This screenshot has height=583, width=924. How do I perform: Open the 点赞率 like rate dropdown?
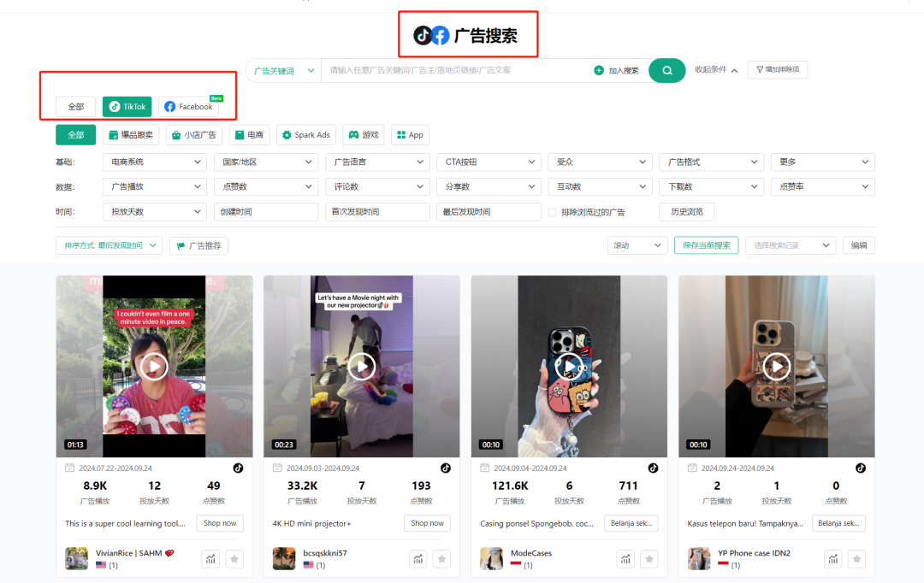(x=823, y=186)
